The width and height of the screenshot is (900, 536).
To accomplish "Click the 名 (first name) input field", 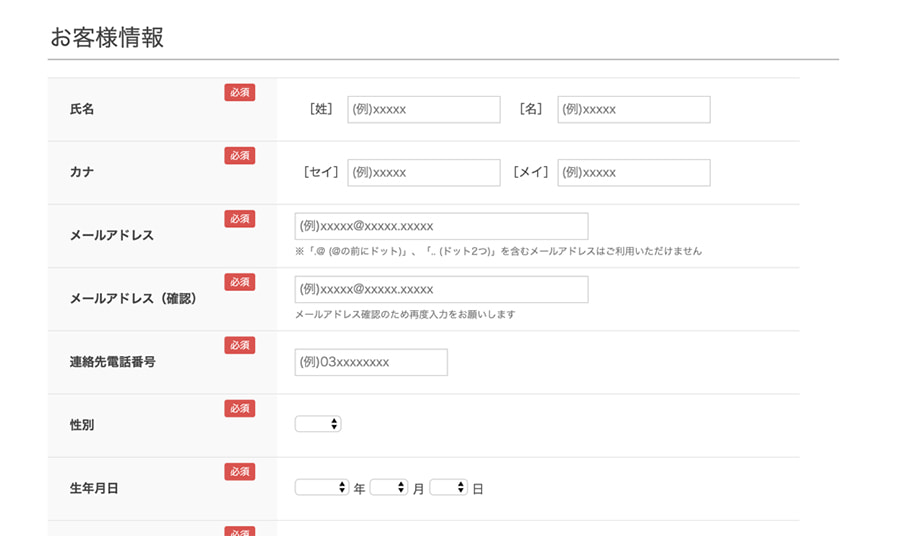I will tap(633, 110).
